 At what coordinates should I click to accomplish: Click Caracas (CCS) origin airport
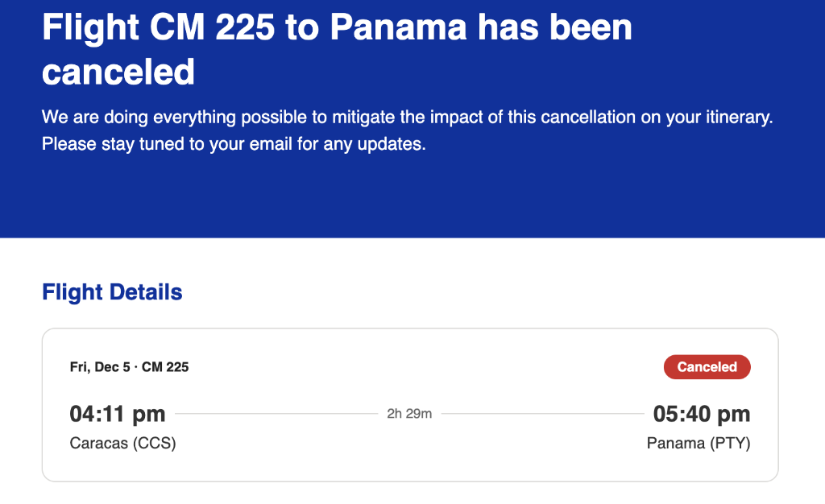click(122, 443)
